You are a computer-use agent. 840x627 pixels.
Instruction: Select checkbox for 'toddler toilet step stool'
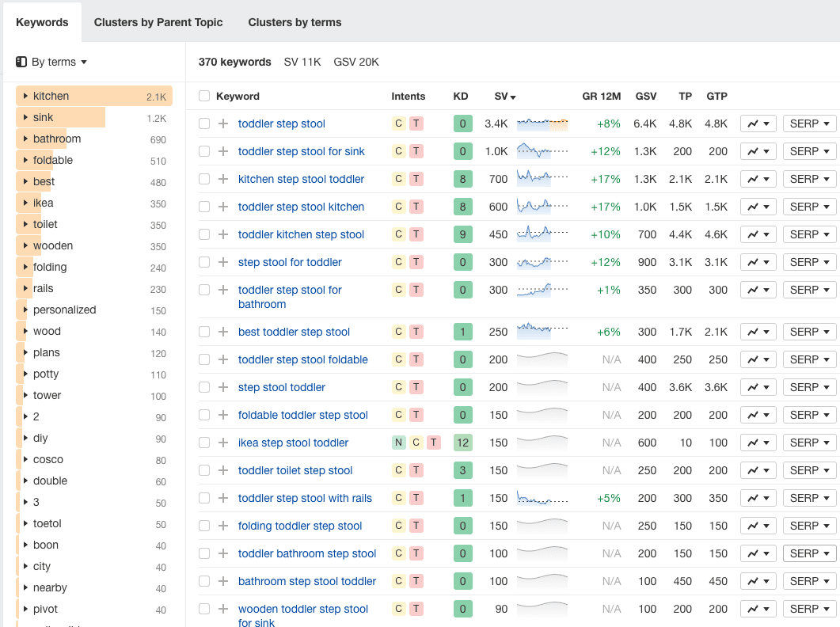tap(204, 470)
